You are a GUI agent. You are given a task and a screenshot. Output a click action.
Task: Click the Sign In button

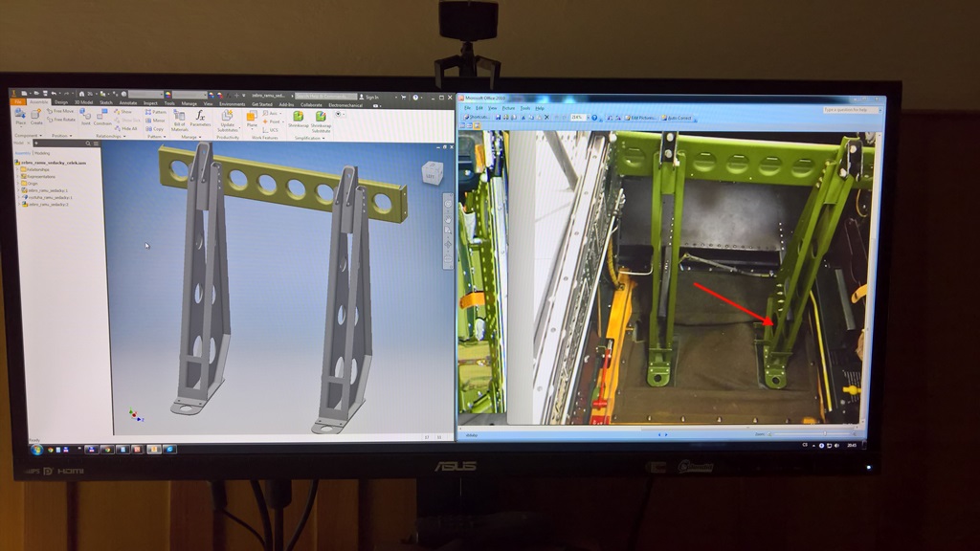[x=368, y=98]
